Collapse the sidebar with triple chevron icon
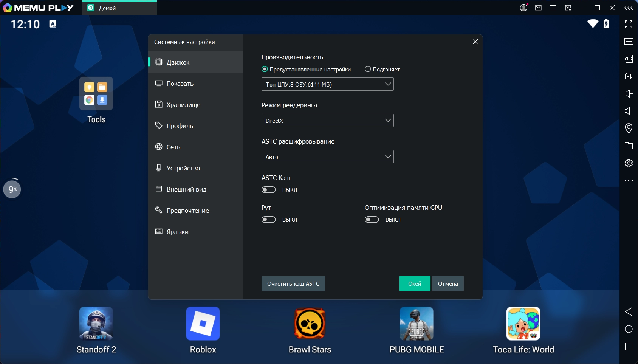This screenshot has width=638, height=364. [629, 8]
